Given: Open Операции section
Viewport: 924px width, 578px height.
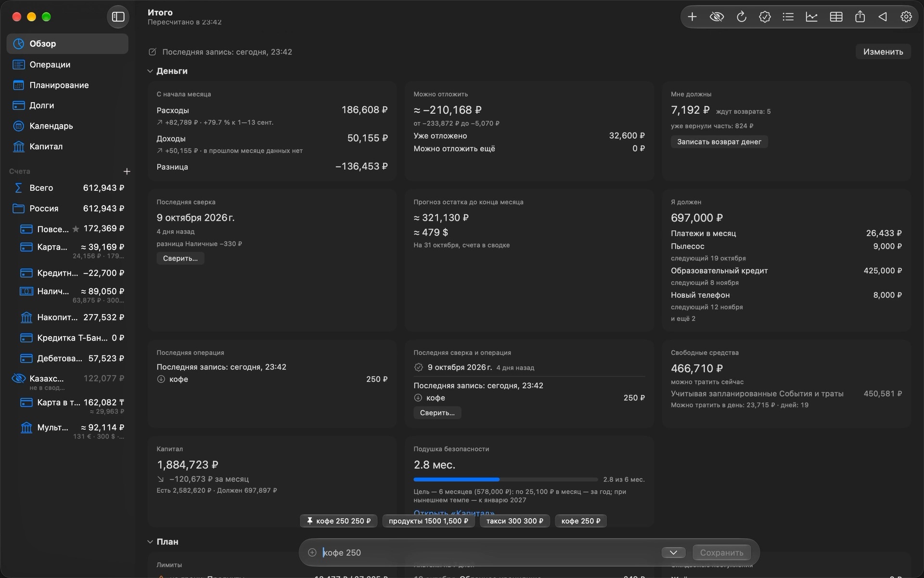Looking at the screenshot, I should pyautogui.click(x=67, y=65).
